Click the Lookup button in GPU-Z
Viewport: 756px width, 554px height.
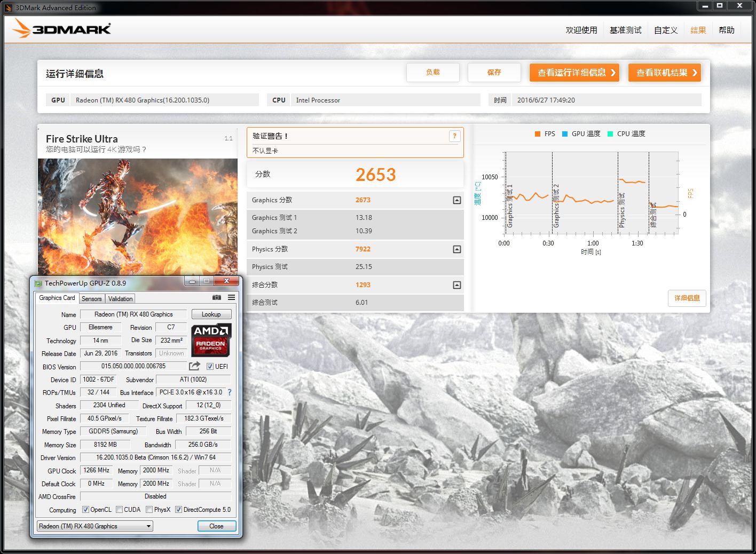click(x=211, y=314)
